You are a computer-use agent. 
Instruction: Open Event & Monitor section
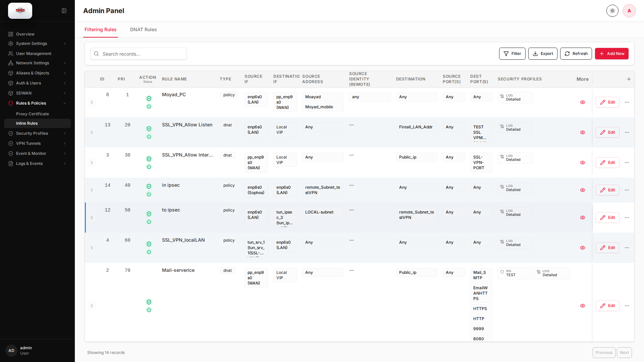pyautogui.click(x=37, y=154)
